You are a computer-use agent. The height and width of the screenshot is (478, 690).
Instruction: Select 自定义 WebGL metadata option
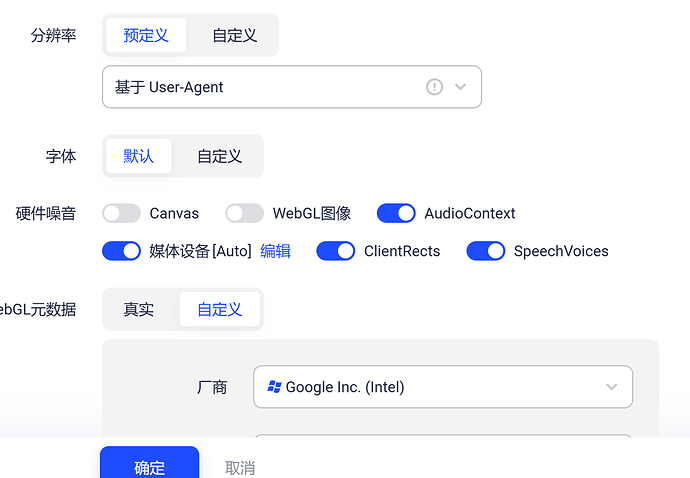click(x=220, y=309)
